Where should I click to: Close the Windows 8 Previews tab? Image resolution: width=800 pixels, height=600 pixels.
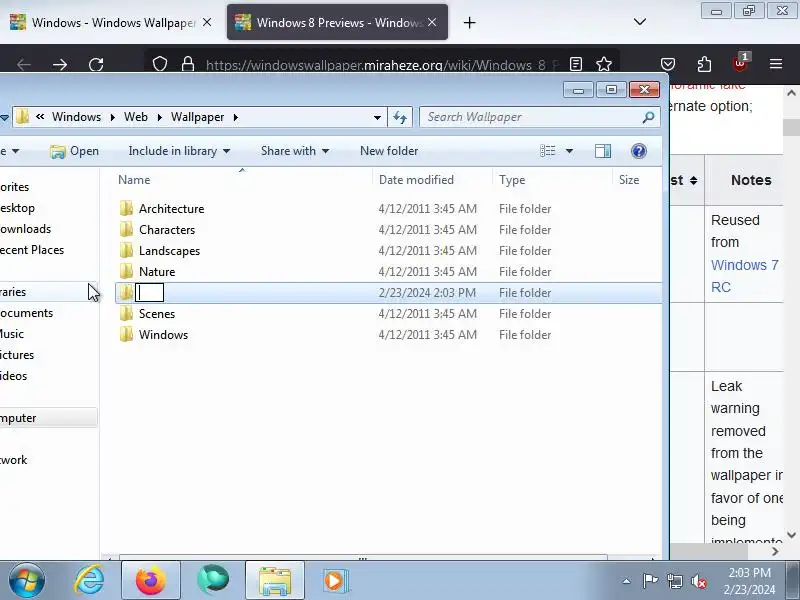(x=432, y=22)
